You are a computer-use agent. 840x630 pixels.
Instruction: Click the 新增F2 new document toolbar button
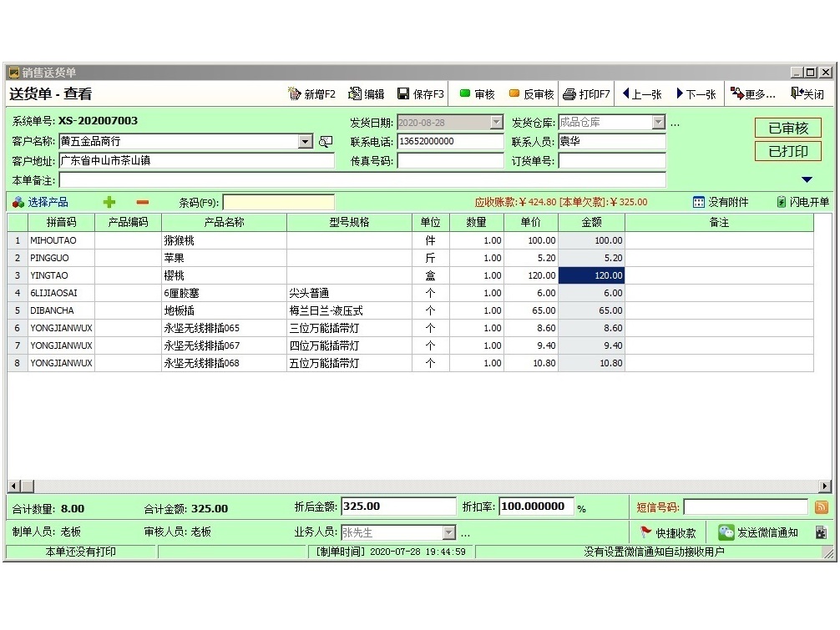311,94
